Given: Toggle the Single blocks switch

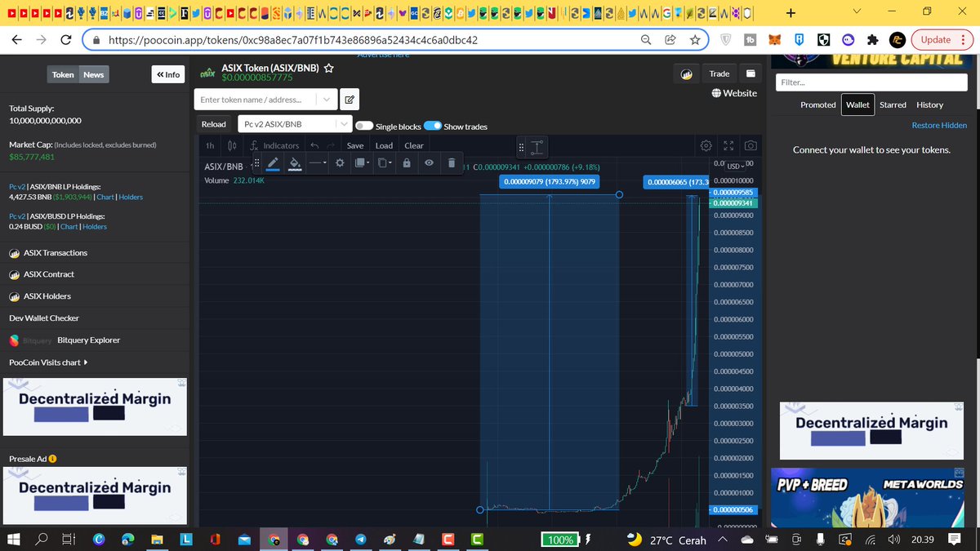Looking at the screenshot, I should (364, 126).
